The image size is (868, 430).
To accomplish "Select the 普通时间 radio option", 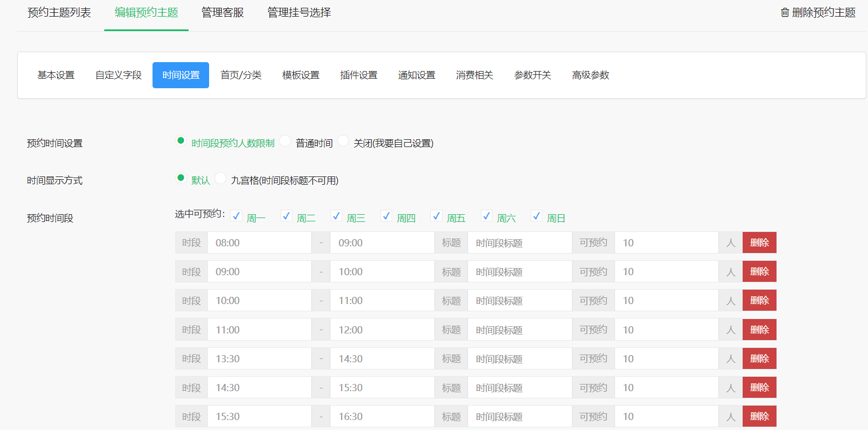I will tap(285, 141).
